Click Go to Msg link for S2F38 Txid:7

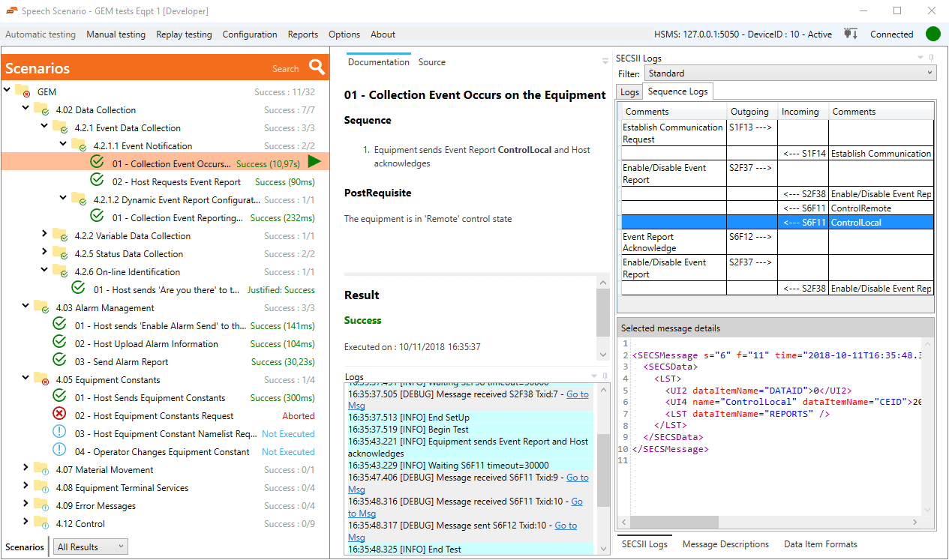[x=577, y=394]
